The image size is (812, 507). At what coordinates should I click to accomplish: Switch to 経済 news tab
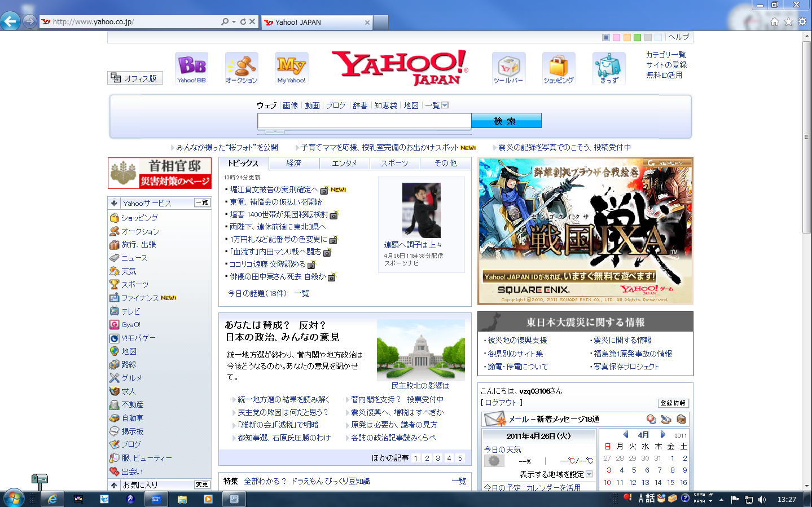[x=293, y=163]
